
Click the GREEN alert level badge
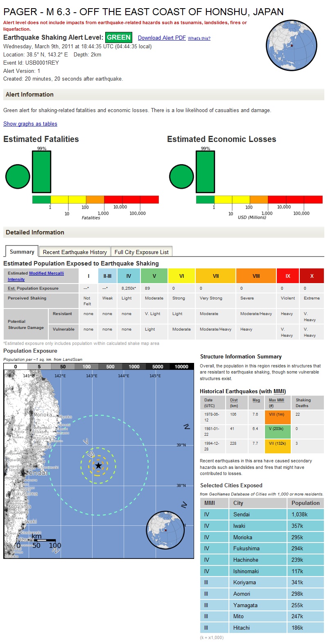(119, 37)
